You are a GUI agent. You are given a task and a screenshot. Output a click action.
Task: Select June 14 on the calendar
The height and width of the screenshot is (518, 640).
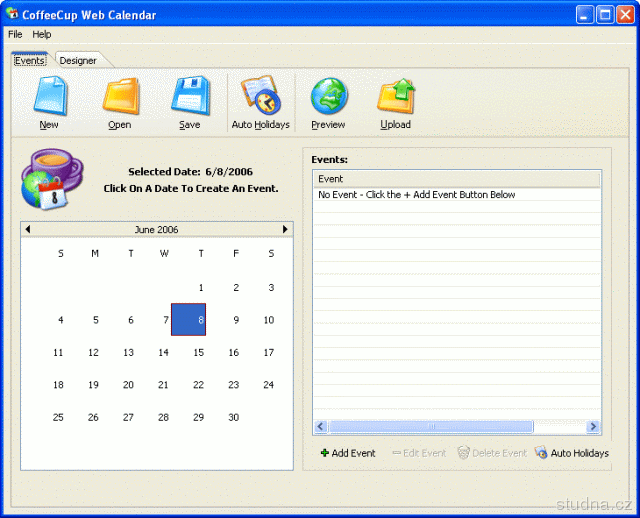point(164,353)
